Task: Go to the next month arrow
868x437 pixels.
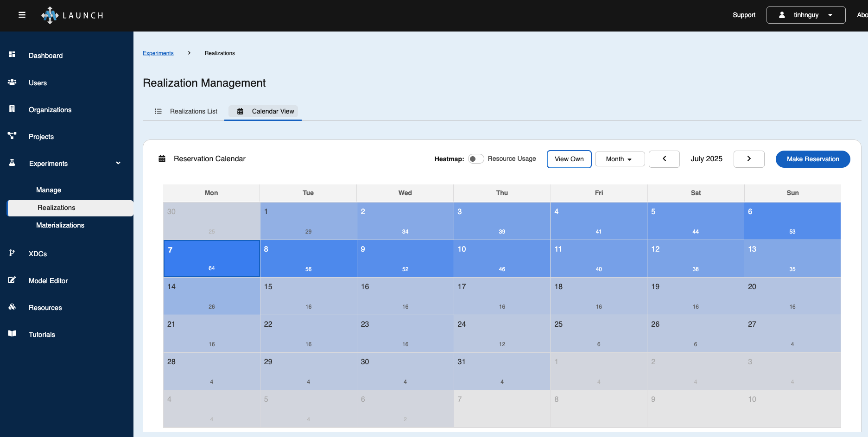Action: pyautogui.click(x=748, y=159)
